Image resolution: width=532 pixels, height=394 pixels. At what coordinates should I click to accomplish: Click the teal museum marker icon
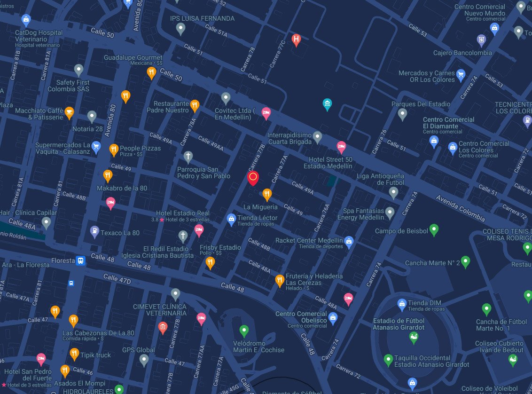tap(328, 104)
